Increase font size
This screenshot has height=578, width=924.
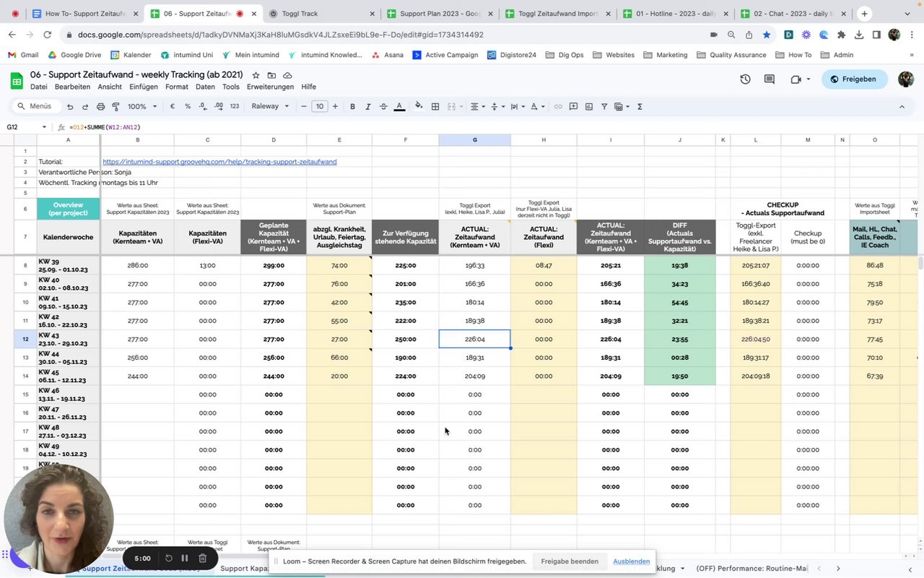335,106
